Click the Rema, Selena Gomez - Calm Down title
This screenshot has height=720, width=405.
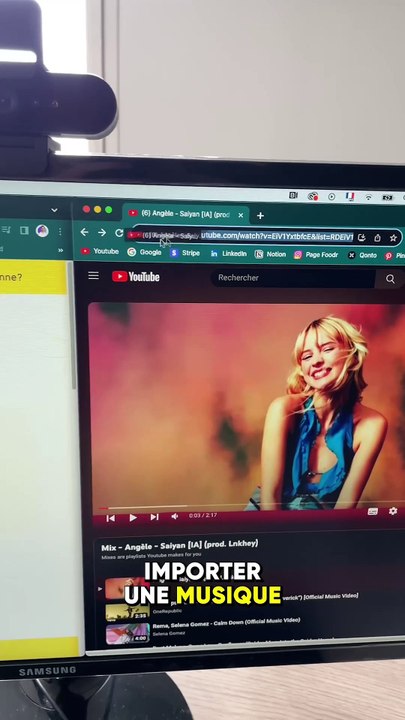[226, 624]
